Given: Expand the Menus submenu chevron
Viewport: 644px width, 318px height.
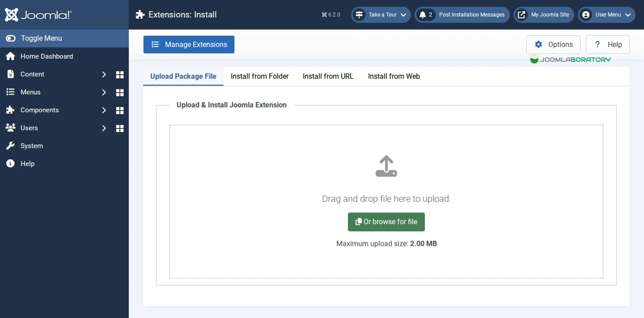Looking at the screenshot, I should 104,92.
